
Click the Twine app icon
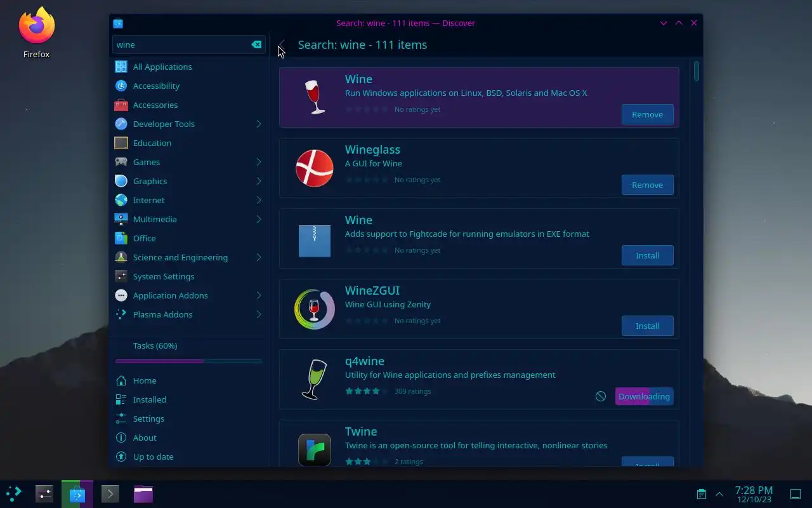click(x=315, y=450)
